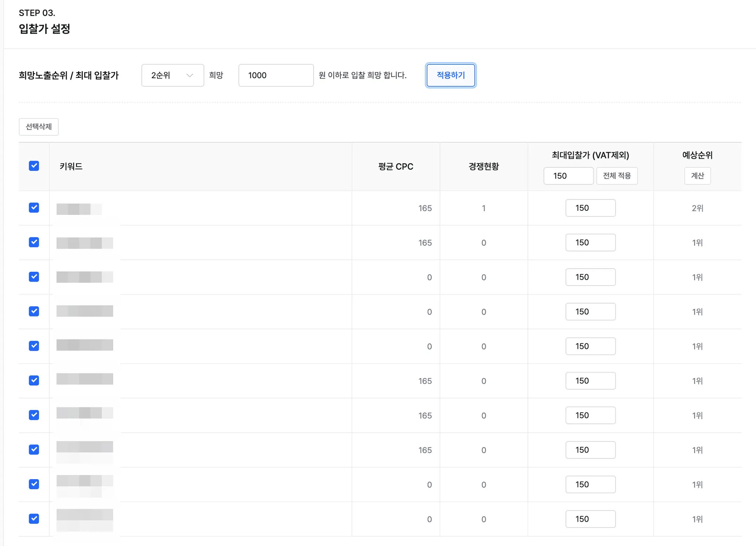Edit the sixth row max bid field
This screenshot has height=546, width=756.
(590, 381)
